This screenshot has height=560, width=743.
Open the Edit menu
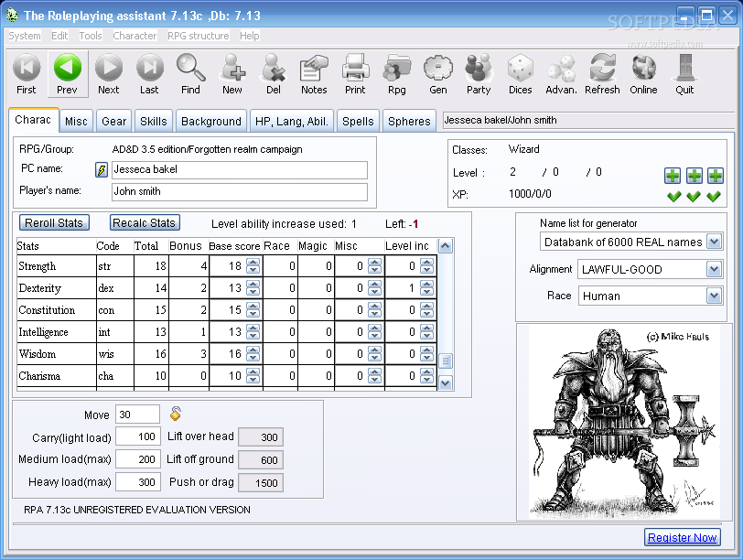[x=59, y=36]
